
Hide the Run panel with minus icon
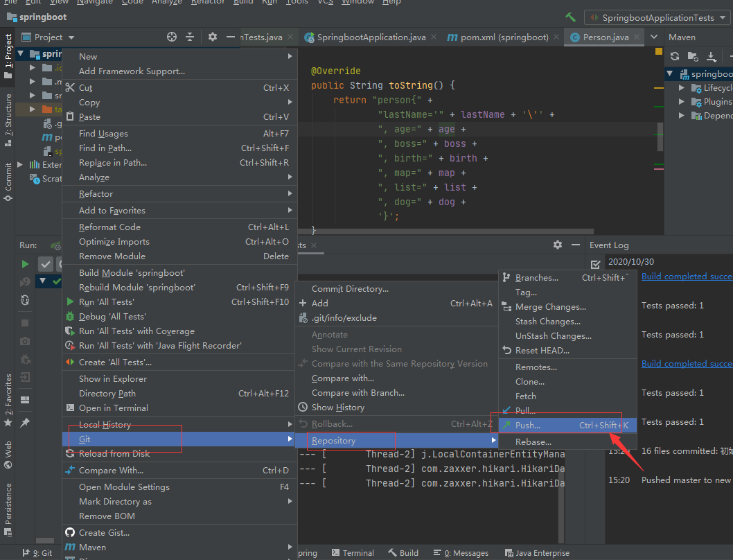[x=576, y=245]
